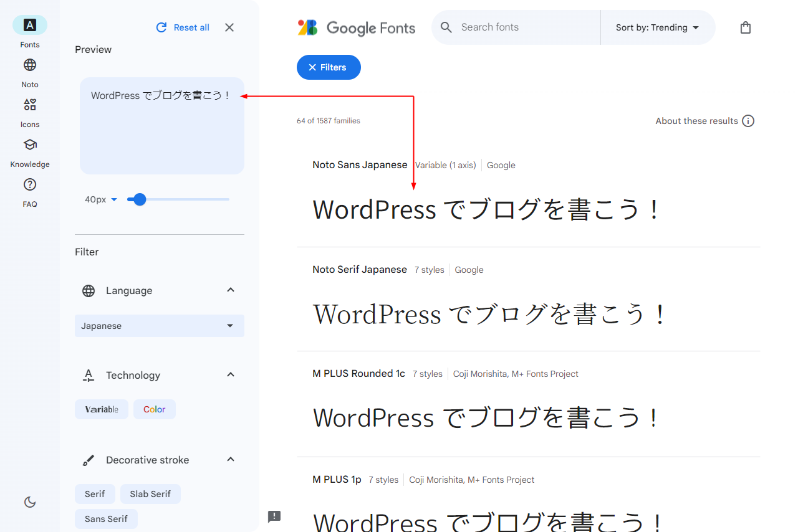Click Noto Serif Japanese preview sample text
798x532 pixels.
coord(490,314)
